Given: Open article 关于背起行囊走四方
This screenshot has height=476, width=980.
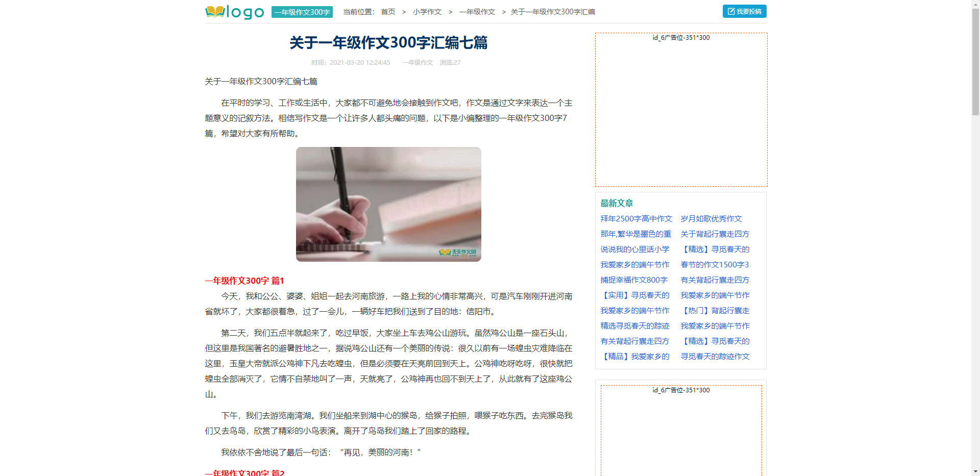Looking at the screenshot, I should [715, 234].
